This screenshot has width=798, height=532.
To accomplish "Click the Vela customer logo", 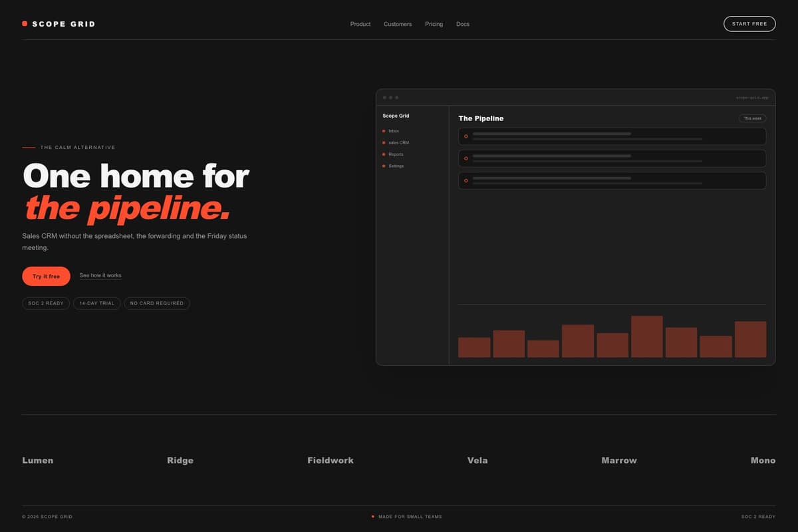I will (477, 460).
